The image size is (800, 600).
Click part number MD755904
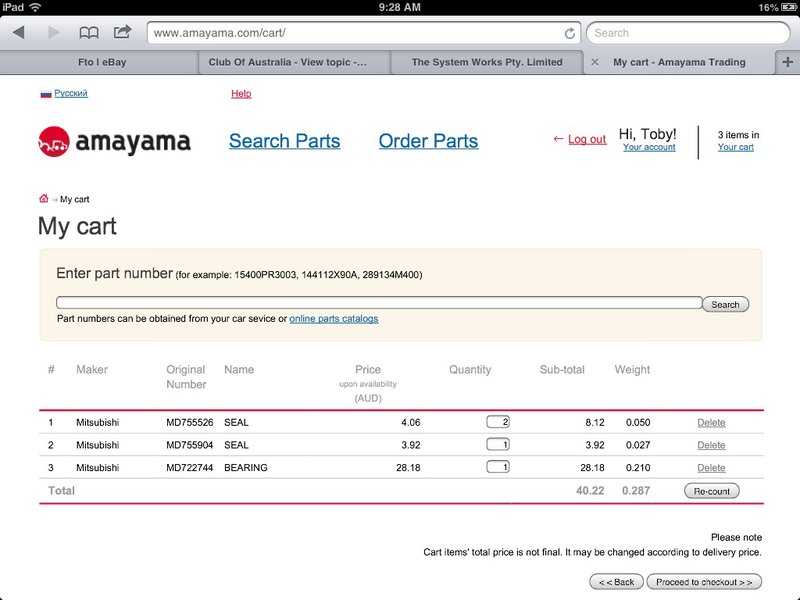[x=190, y=445]
